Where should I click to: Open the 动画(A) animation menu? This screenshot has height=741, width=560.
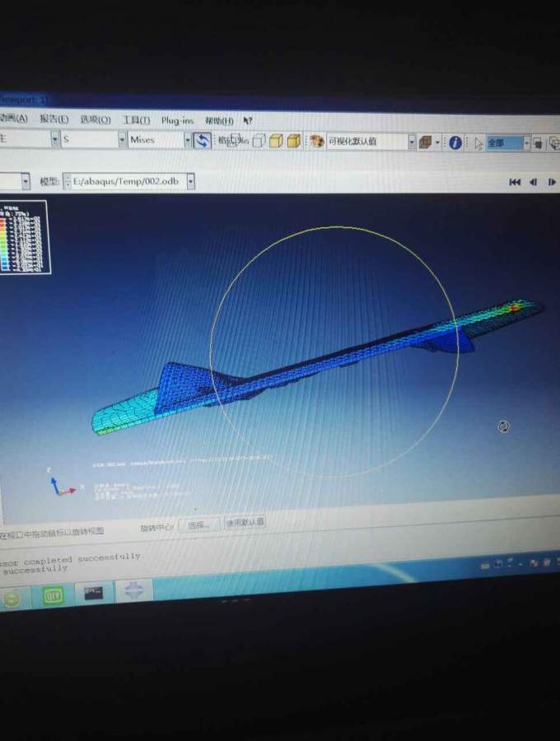click(13, 118)
